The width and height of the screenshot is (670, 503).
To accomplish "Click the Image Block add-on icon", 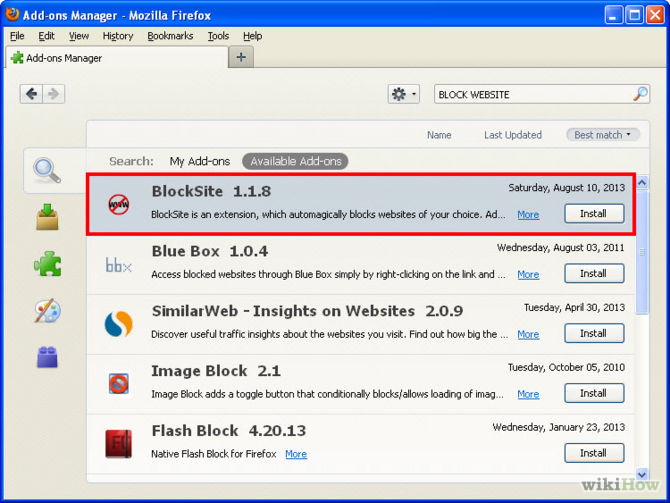I will pos(118,384).
